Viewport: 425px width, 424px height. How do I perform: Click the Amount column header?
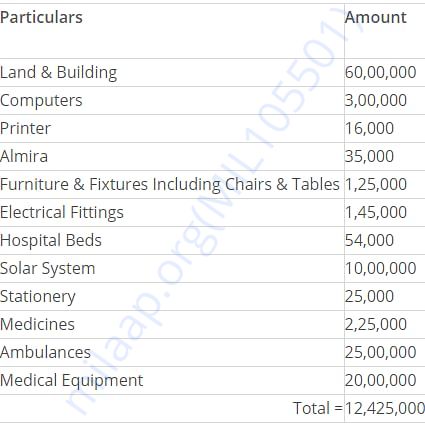pyautogui.click(x=376, y=17)
